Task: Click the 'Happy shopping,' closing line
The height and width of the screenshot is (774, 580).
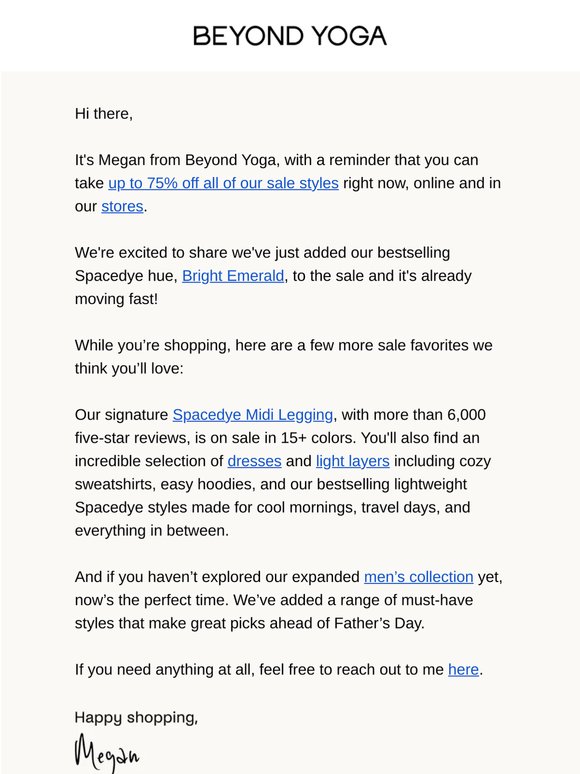Action: (x=136, y=718)
